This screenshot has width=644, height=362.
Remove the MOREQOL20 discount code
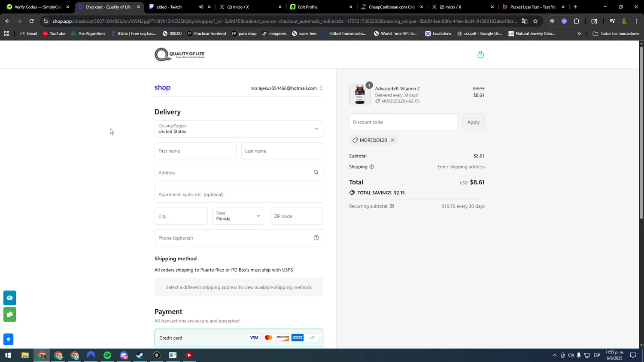click(392, 140)
